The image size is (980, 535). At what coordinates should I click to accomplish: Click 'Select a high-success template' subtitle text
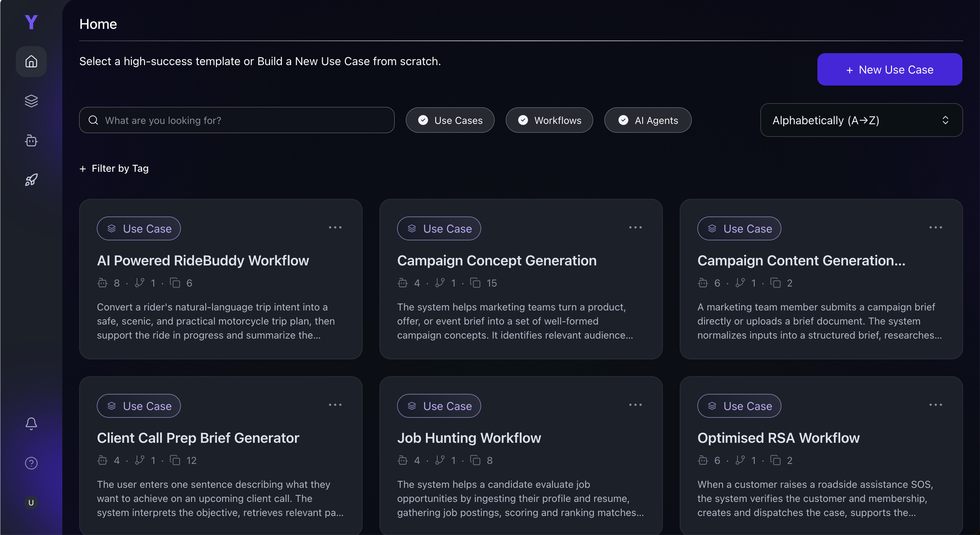coord(260,61)
